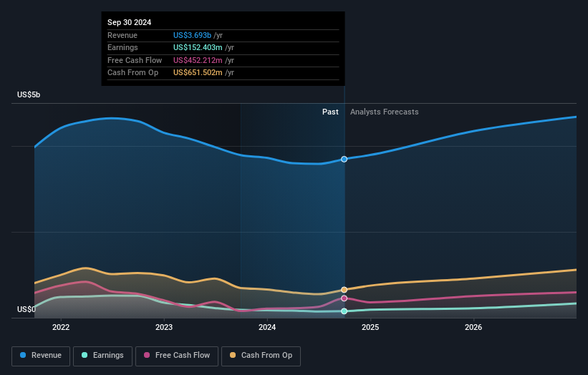Click the US$0 y-axis label
This screenshot has width=588, height=375.
[26, 309]
